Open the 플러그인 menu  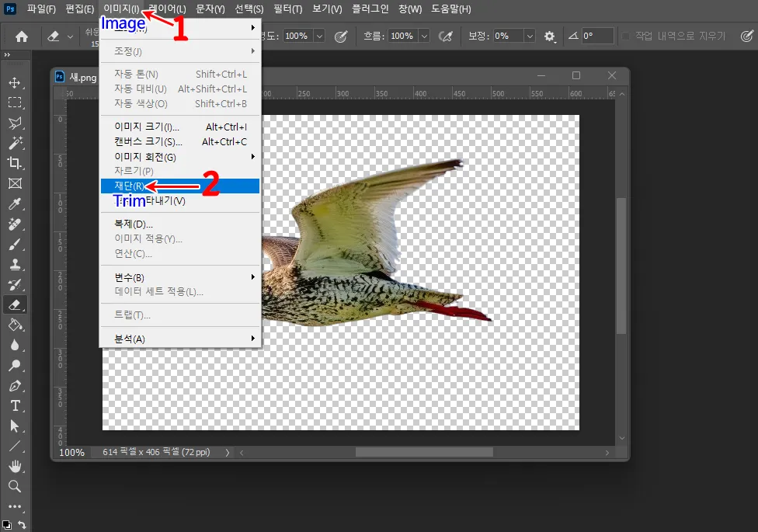(370, 9)
